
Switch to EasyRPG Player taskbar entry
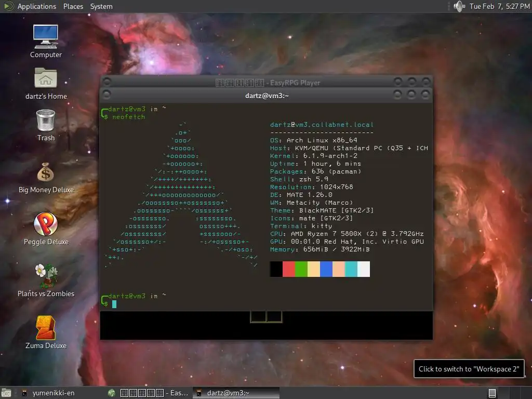tap(149, 393)
